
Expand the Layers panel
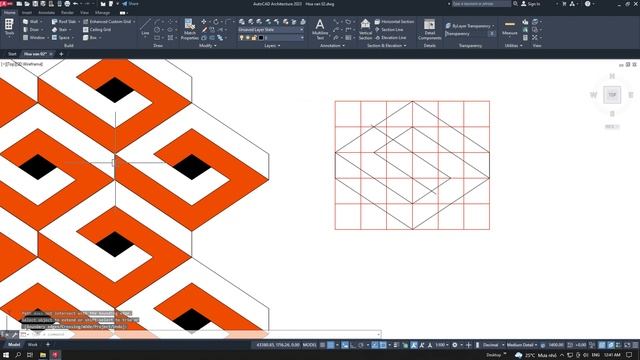pos(272,46)
